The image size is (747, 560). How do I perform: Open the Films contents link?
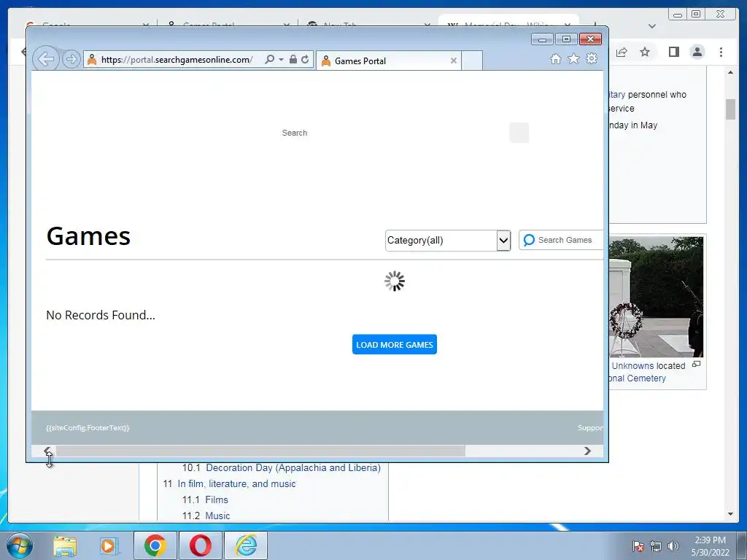(216, 499)
